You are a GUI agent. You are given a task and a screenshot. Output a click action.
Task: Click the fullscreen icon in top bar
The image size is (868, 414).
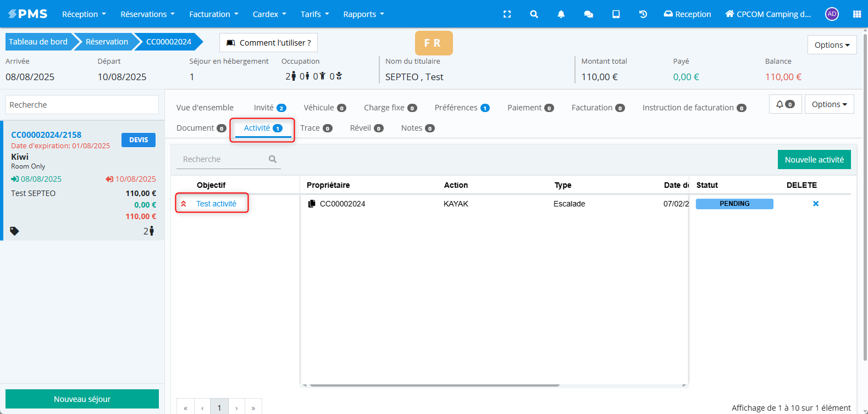point(507,14)
